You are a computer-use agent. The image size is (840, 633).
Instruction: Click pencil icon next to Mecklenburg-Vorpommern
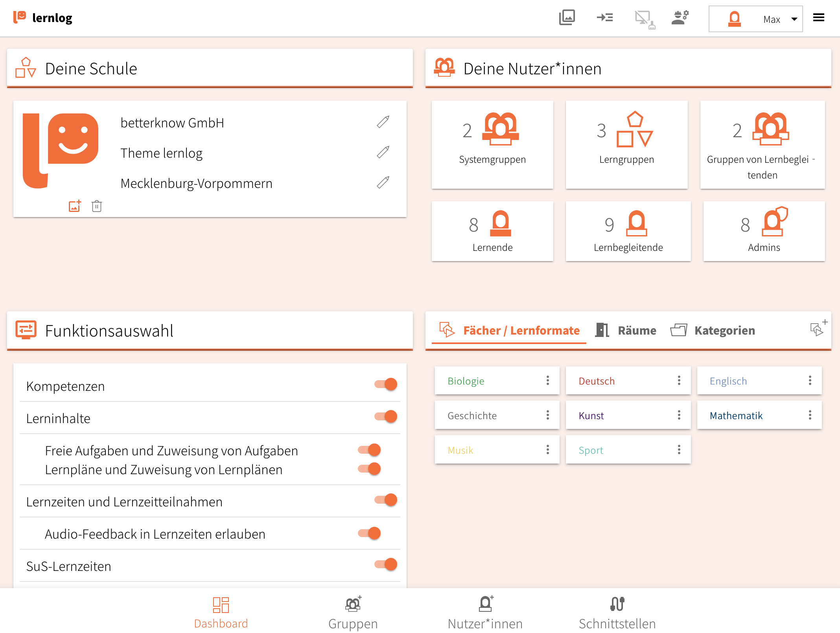383,183
